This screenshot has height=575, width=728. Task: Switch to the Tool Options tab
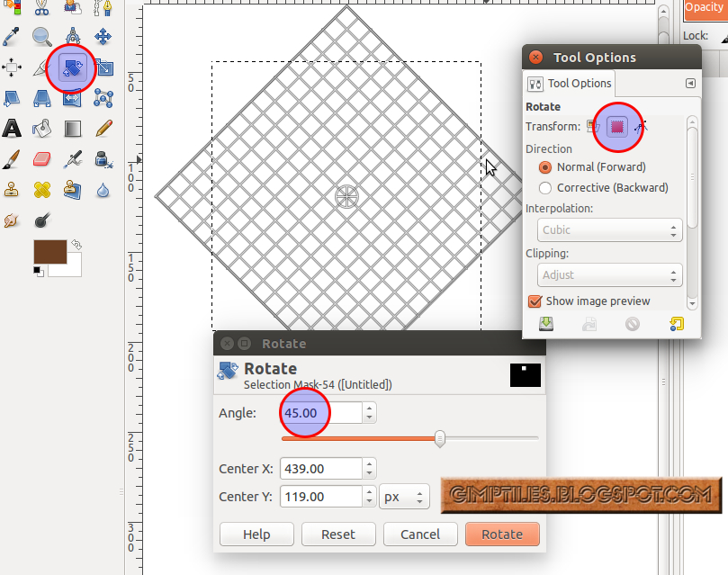569,83
